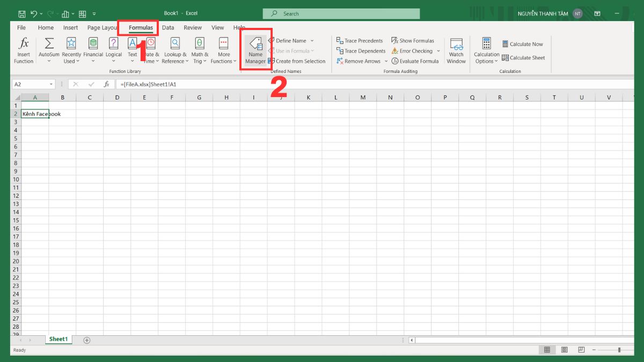Click Error Checking
This screenshot has width=644, height=362.
(412, 51)
